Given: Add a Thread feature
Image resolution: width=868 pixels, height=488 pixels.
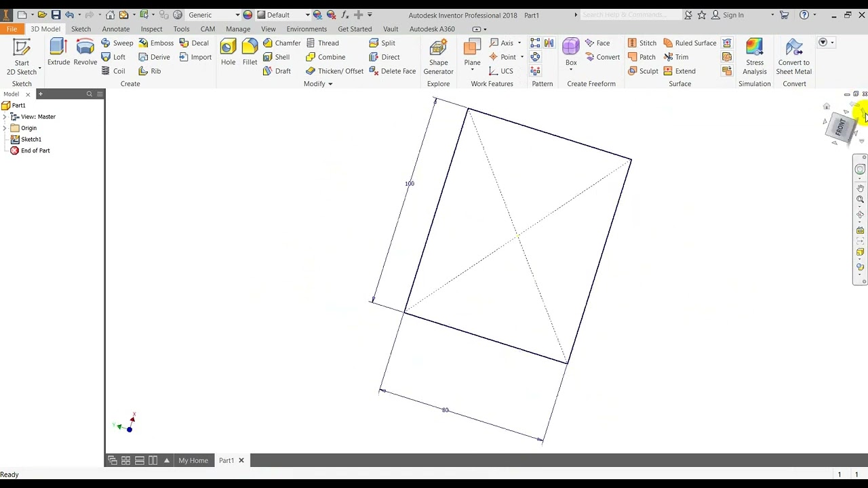Looking at the screenshot, I should pos(322,43).
